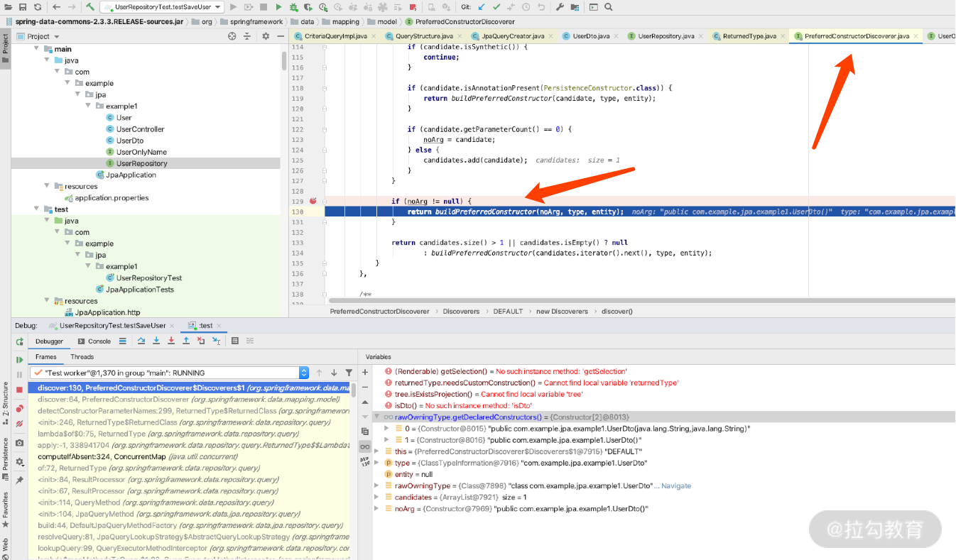Screen dimensions: 956x560
Task: Toggle the show watches glasses icon
Action: [x=365, y=446]
